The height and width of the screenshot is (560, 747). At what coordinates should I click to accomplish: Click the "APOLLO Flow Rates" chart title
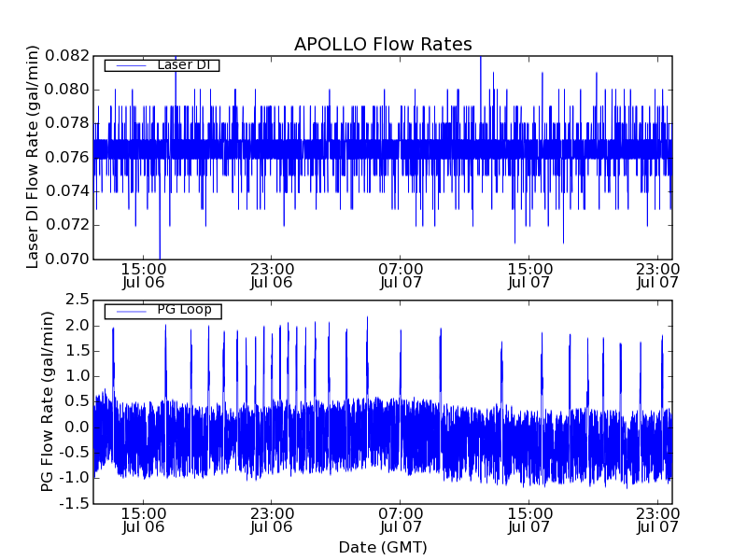383,44
